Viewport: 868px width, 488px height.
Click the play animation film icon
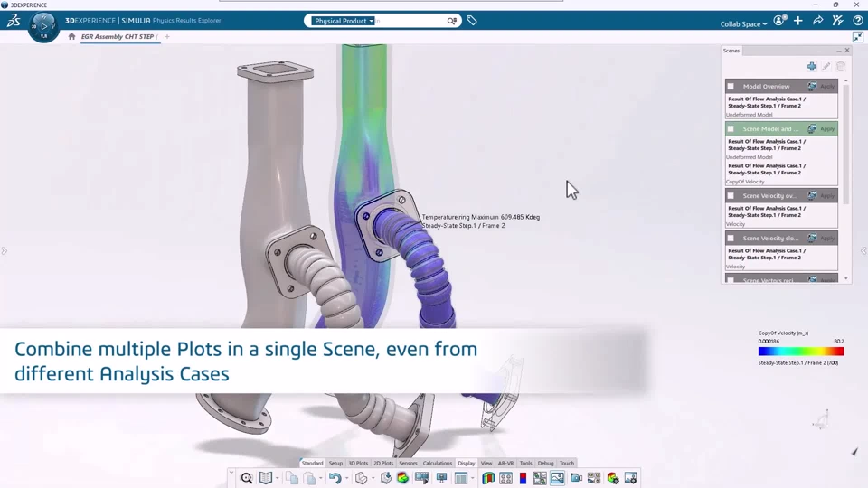pos(422,478)
